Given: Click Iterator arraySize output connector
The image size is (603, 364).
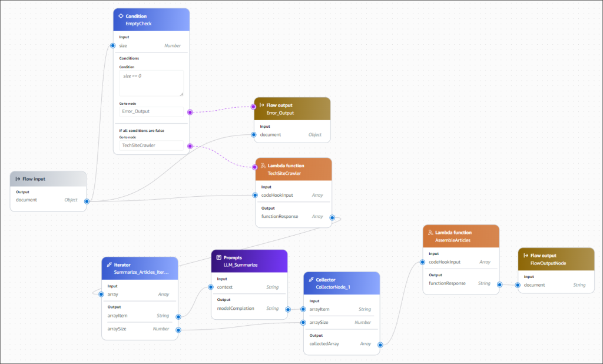Looking at the screenshot, I should coord(178,330).
